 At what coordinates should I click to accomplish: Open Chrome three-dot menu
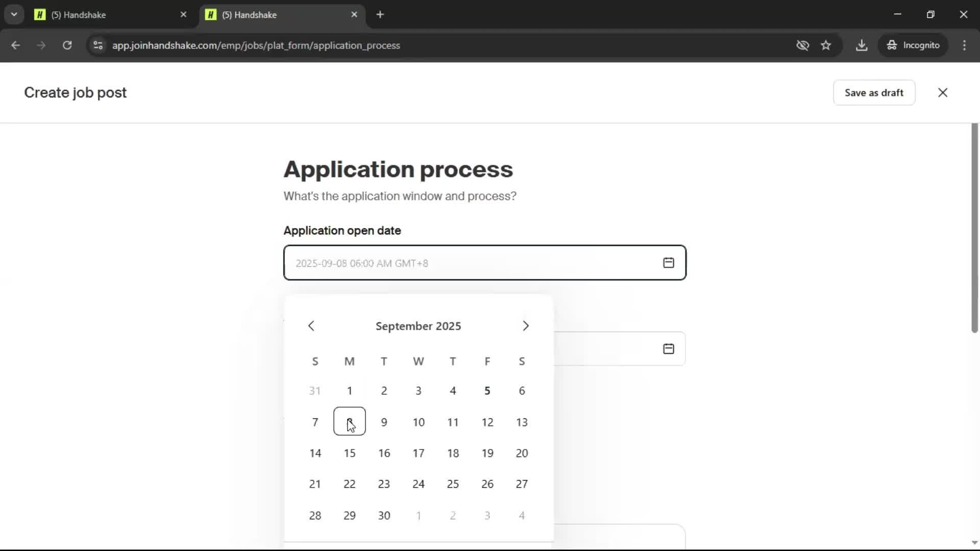coord(964,45)
